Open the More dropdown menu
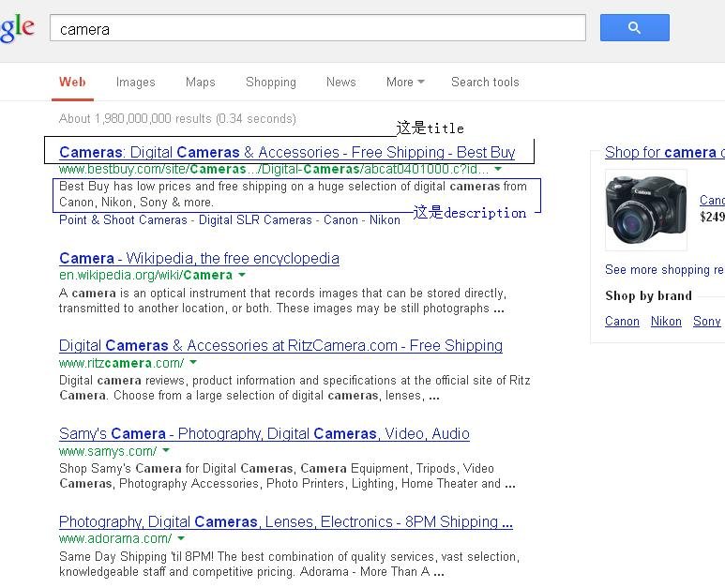The image size is (725, 588). pyautogui.click(x=404, y=83)
